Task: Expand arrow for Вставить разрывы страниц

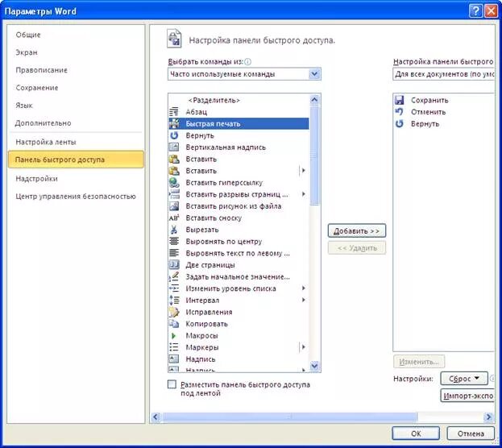Action: click(303, 194)
